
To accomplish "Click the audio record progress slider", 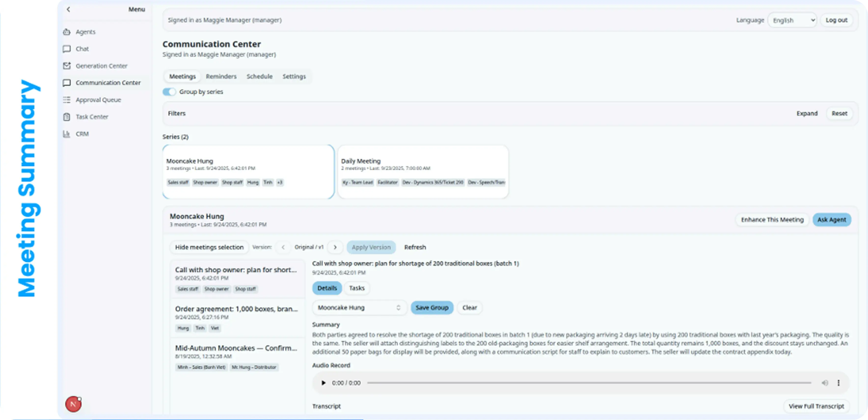I will (x=589, y=383).
